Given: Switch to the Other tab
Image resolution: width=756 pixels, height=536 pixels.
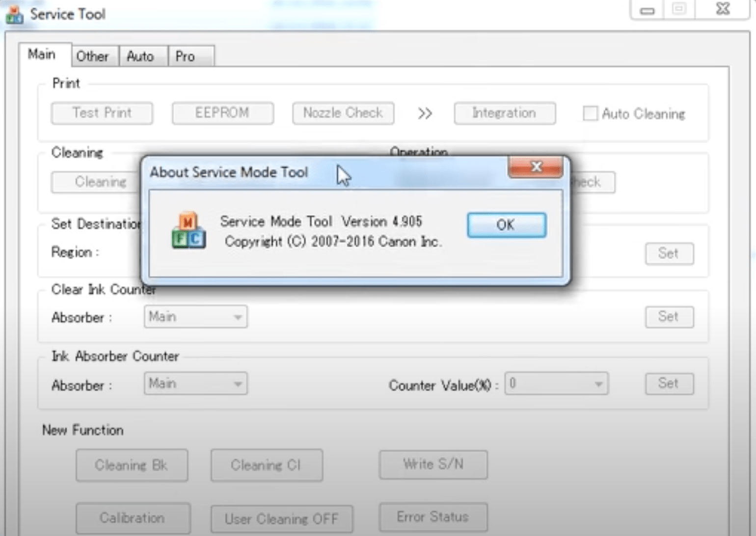Looking at the screenshot, I should (93, 56).
